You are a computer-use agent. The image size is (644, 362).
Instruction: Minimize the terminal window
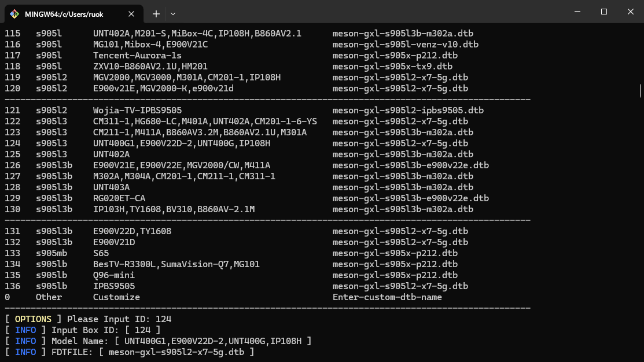tap(577, 12)
